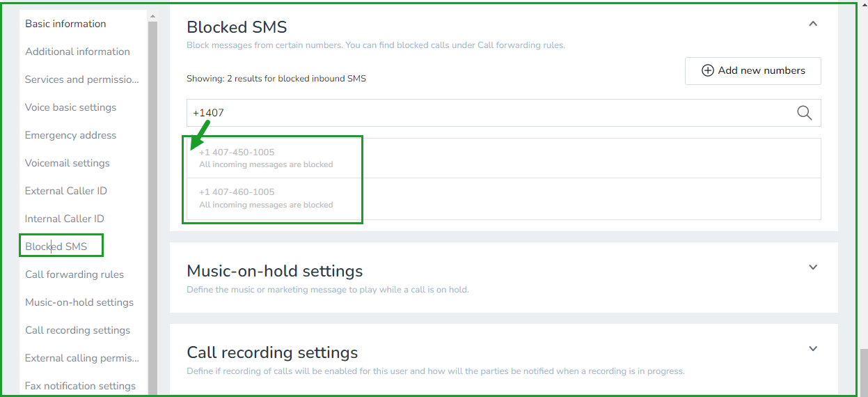Collapse the Blocked SMS section
Screen dimensions: 868x397
coord(812,24)
